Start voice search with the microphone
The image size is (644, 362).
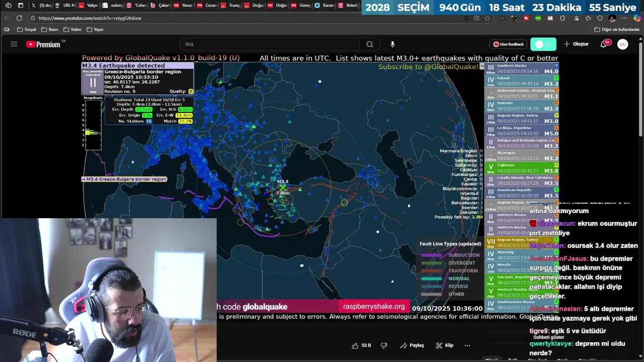pos(392,44)
